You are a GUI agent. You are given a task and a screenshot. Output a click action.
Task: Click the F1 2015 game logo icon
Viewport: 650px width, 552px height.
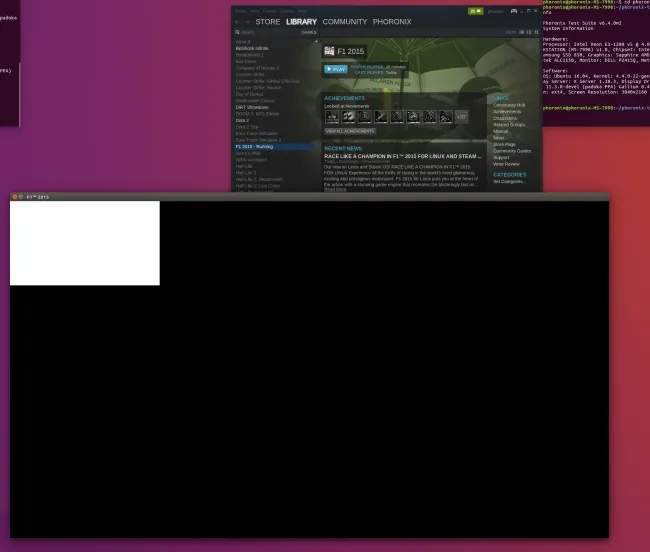pyautogui.click(x=330, y=51)
